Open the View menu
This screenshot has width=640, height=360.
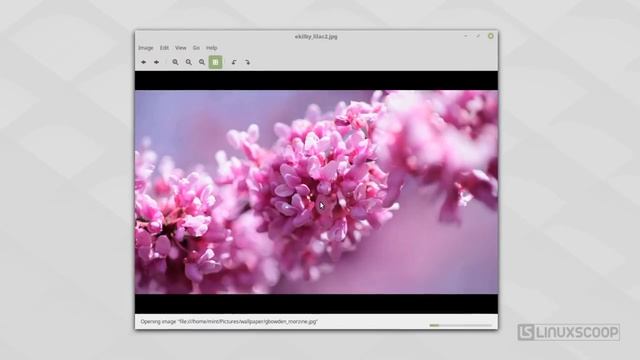click(180, 48)
